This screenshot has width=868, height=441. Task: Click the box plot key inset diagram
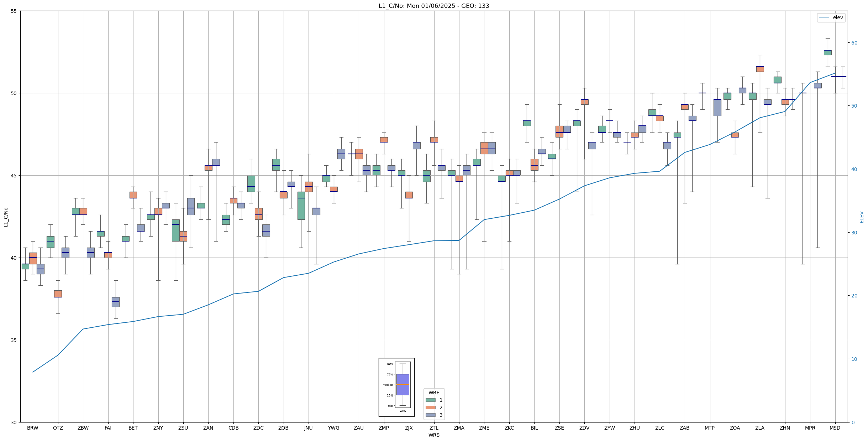[396, 387]
